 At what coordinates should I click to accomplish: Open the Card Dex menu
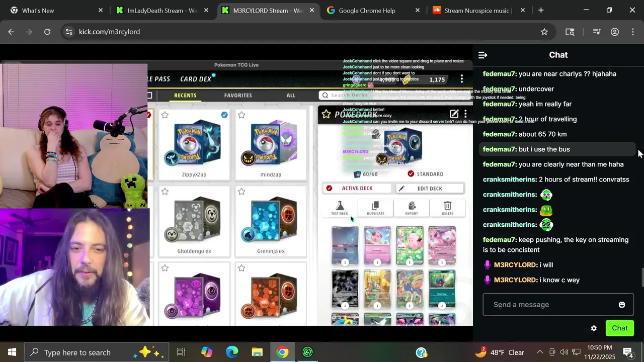[196, 79]
